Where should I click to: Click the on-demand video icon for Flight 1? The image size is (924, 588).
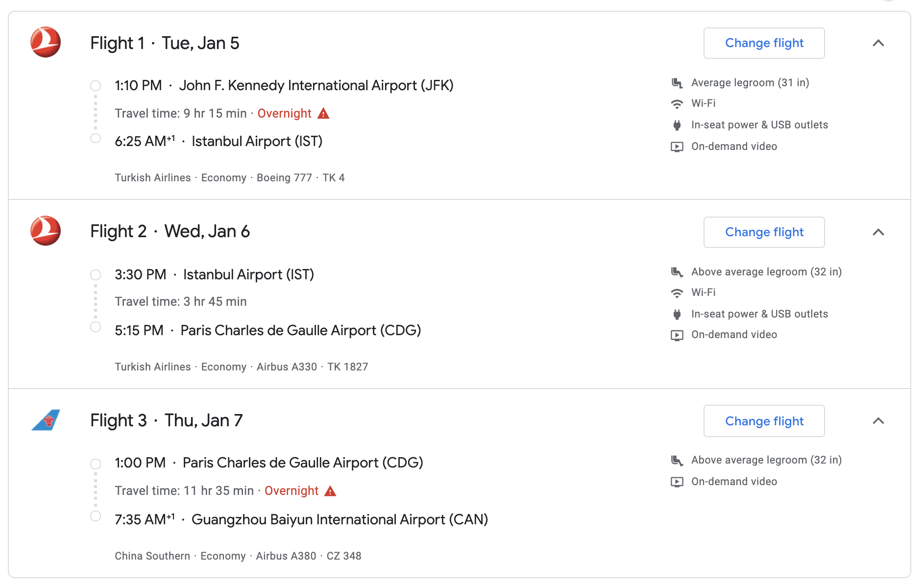[x=677, y=147]
